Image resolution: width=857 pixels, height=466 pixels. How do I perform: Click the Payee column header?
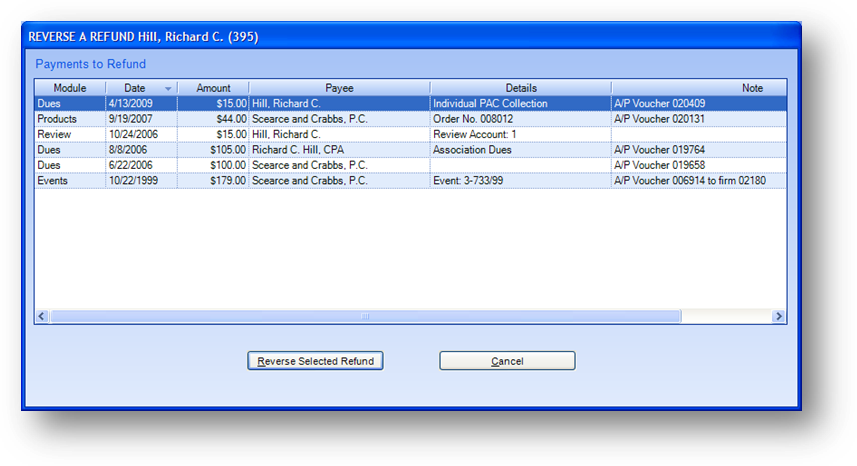click(x=339, y=88)
